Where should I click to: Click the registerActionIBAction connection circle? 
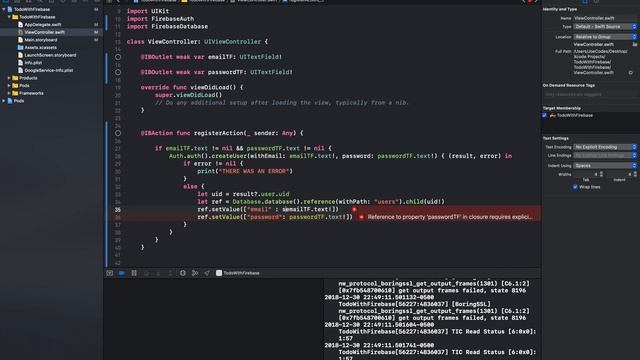point(118,133)
